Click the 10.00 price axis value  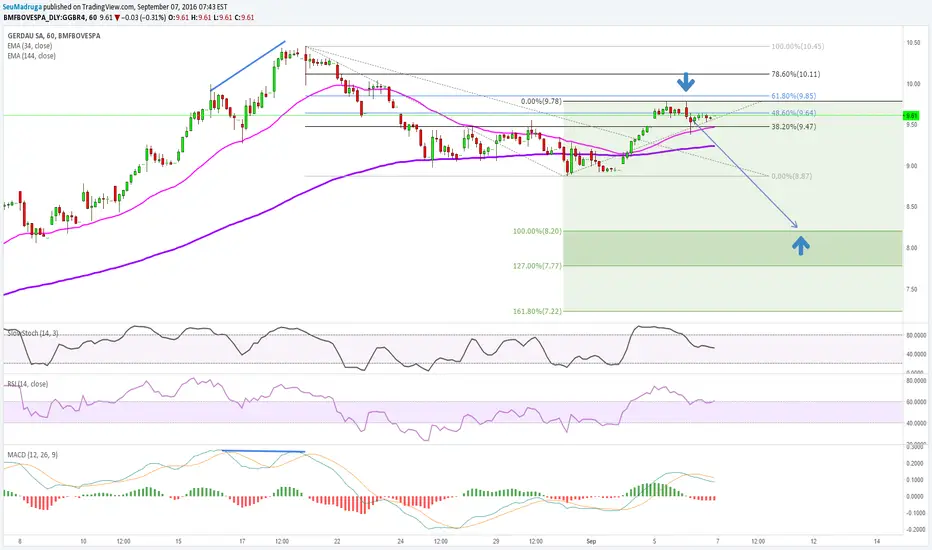[913, 84]
